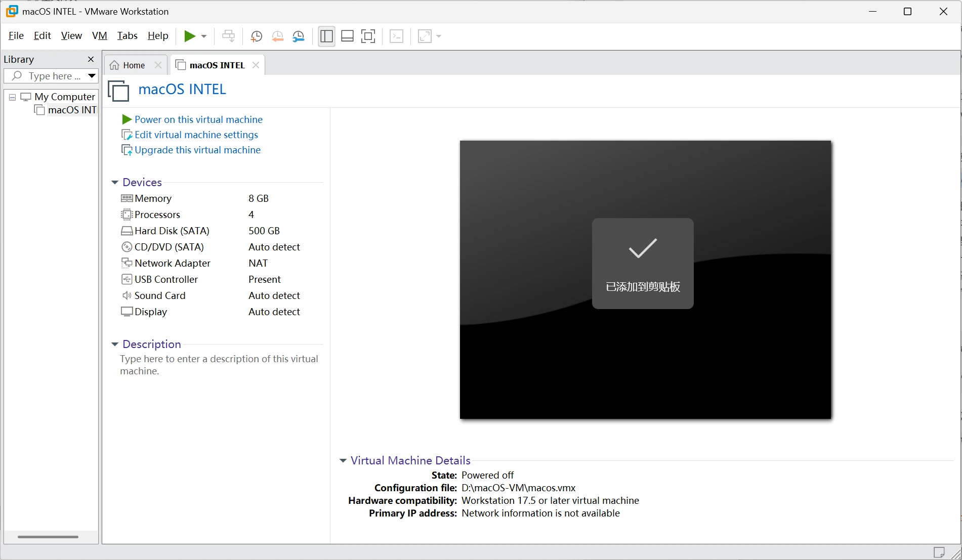Select the Processors device row
The image size is (962, 560).
(221, 214)
